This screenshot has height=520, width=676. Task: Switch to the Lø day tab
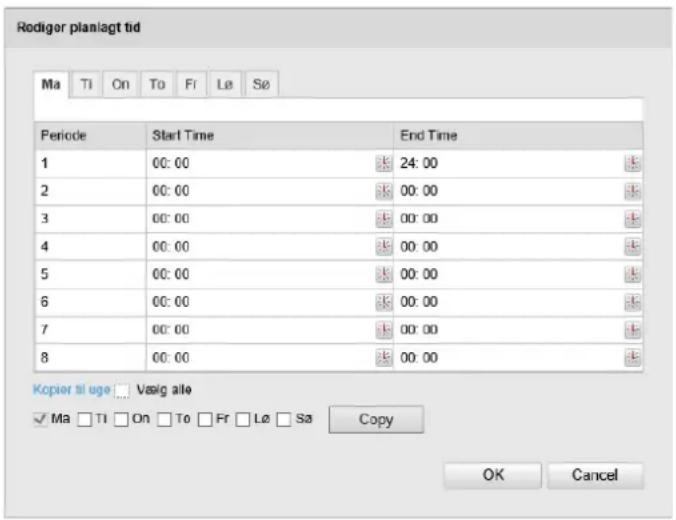click(225, 84)
